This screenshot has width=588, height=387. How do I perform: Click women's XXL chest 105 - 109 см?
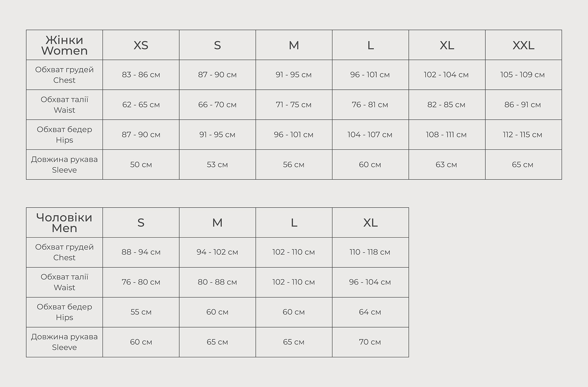(x=522, y=75)
